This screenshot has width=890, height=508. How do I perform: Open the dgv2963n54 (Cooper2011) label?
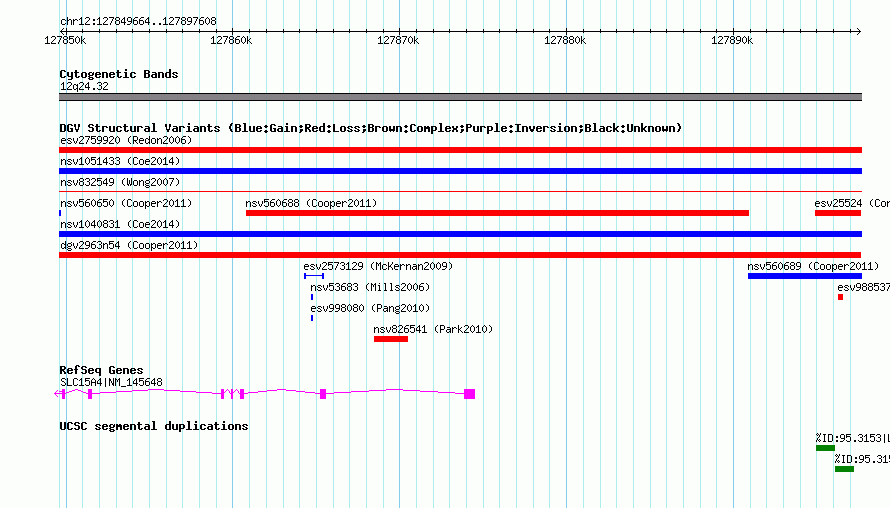click(129, 245)
